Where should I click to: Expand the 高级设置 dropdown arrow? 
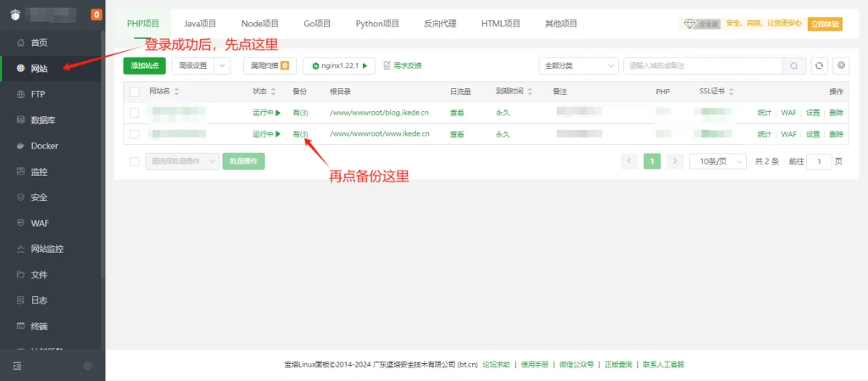(x=222, y=65)
